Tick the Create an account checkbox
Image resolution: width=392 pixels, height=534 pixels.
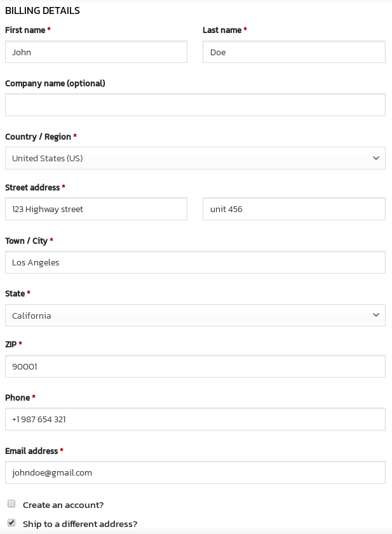coord(11,504)
